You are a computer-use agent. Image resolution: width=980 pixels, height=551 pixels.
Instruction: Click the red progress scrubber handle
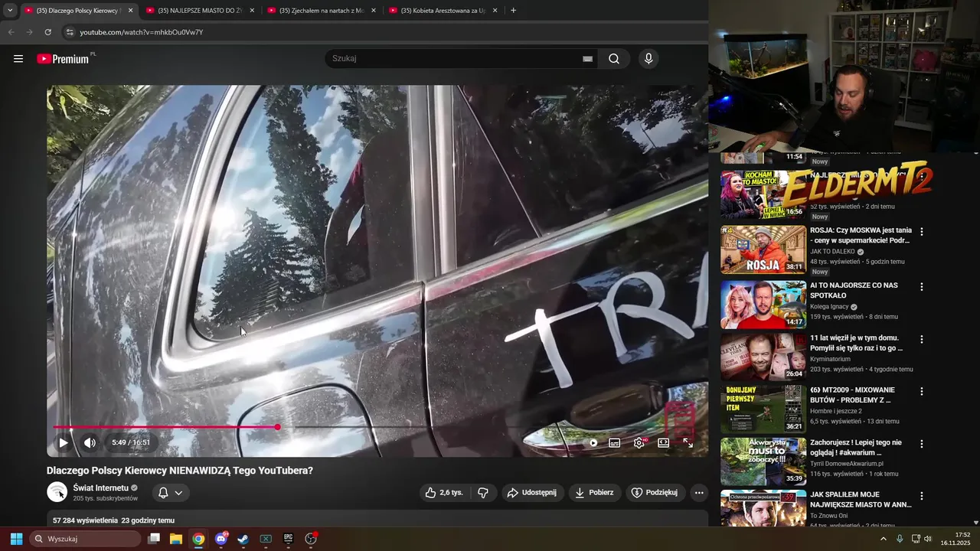(277, 427)
